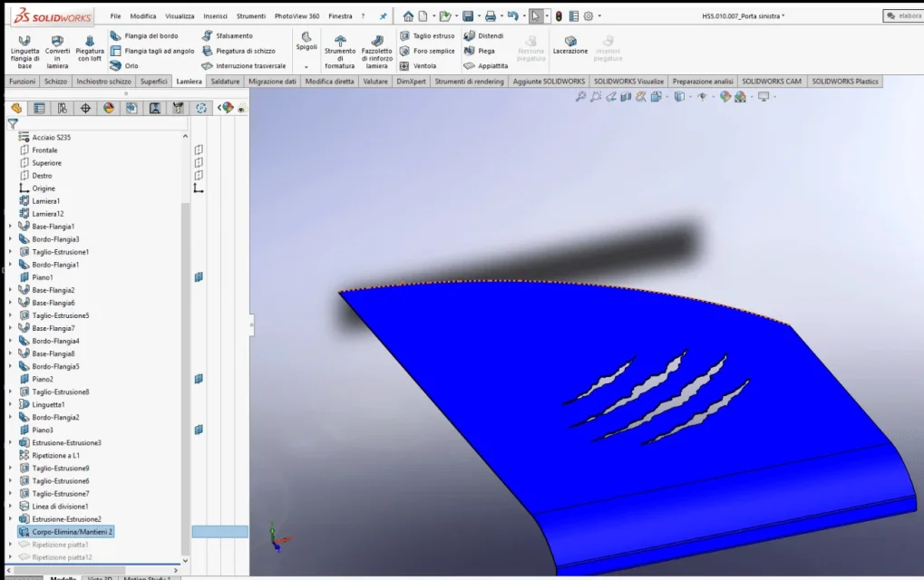Open the Spigoli dropdown arrow
This screenshot has width=924, height=580.
tap(306, 66)
